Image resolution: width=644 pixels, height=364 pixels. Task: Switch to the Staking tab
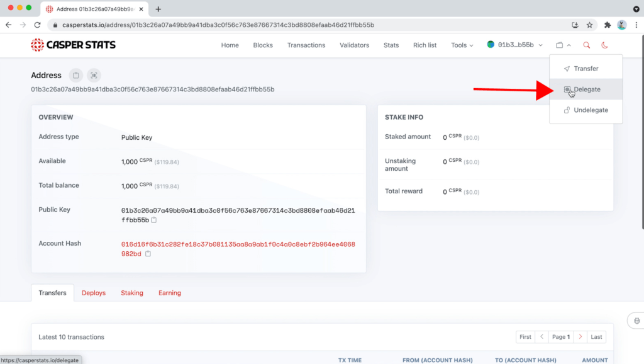point(132,293)
